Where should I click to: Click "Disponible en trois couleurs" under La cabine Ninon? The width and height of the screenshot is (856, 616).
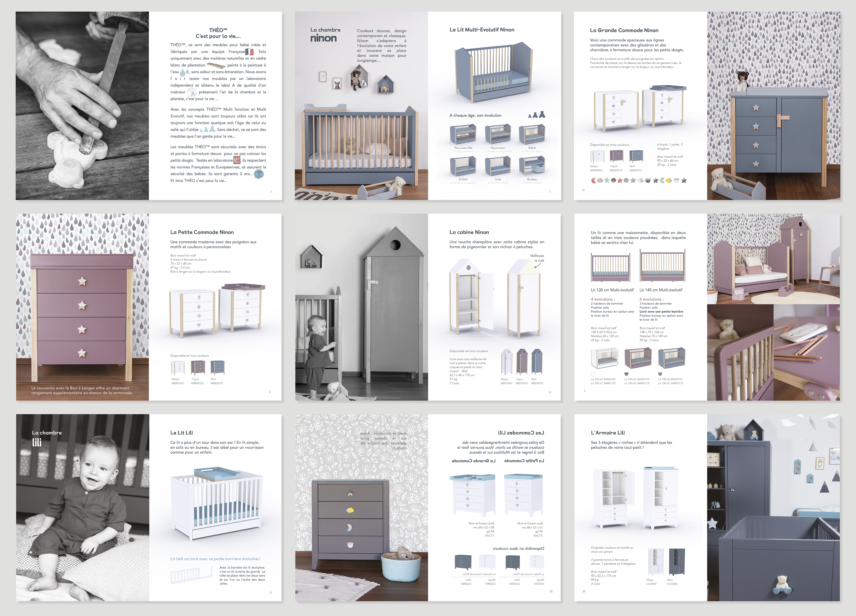click(x=469, y=351)
